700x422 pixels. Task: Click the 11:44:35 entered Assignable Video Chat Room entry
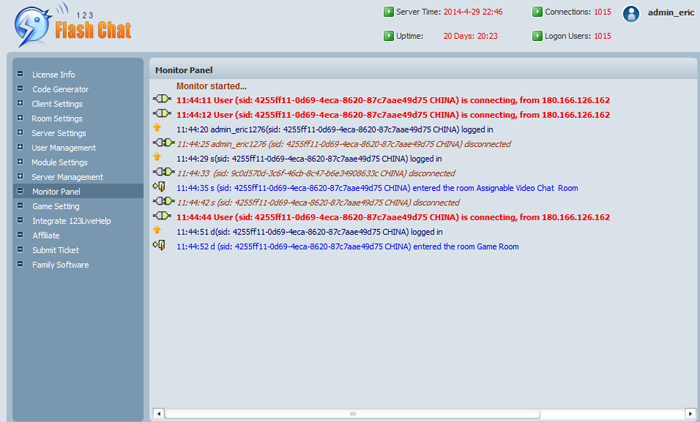377,188
